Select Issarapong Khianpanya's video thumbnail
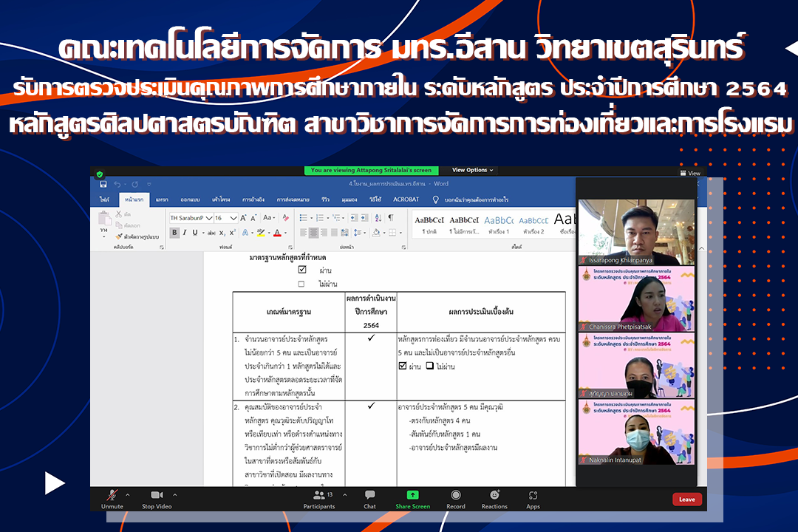 click(x=636, y=231)
